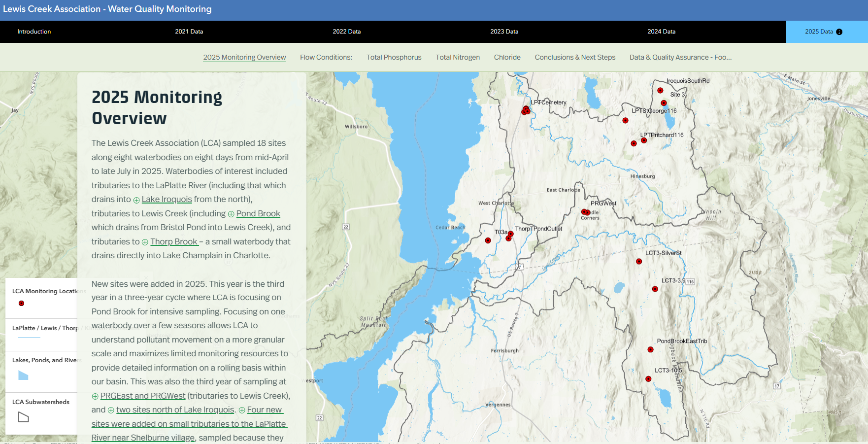This screenshot has height=444, width=868.
Task: Expand the ⊕ beside Thorp Brook
Action: (x=144, y=242)
